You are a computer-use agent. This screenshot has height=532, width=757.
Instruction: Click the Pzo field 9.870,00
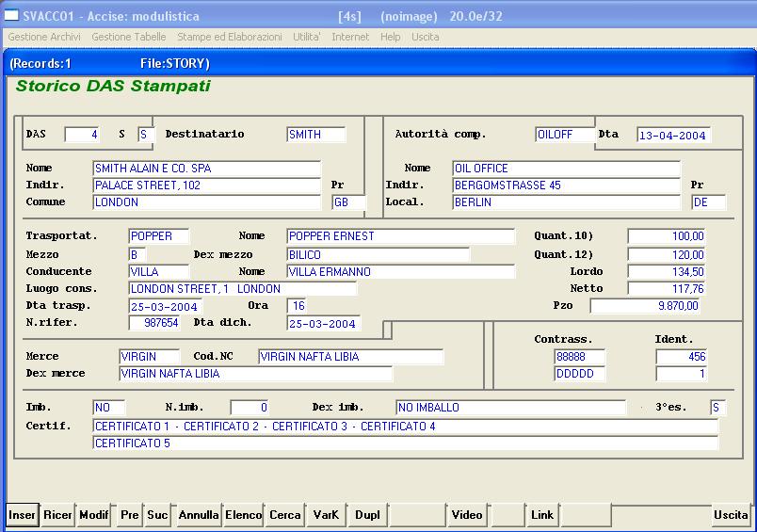(645, 306)
